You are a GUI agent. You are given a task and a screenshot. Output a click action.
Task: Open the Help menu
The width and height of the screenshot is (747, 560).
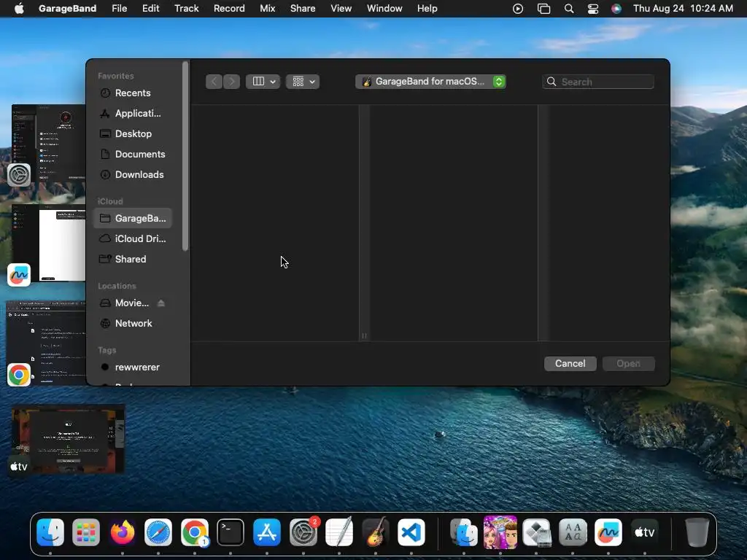pos(427,9)
